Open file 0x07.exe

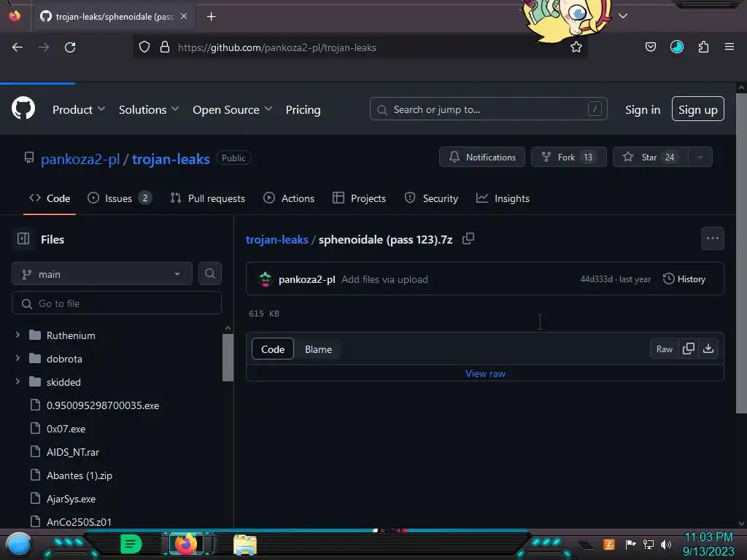pos(66,429)
